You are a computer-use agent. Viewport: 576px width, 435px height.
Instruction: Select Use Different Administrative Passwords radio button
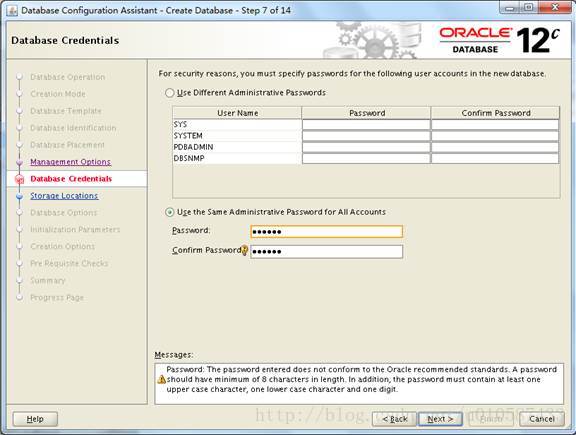click(169, 93)
